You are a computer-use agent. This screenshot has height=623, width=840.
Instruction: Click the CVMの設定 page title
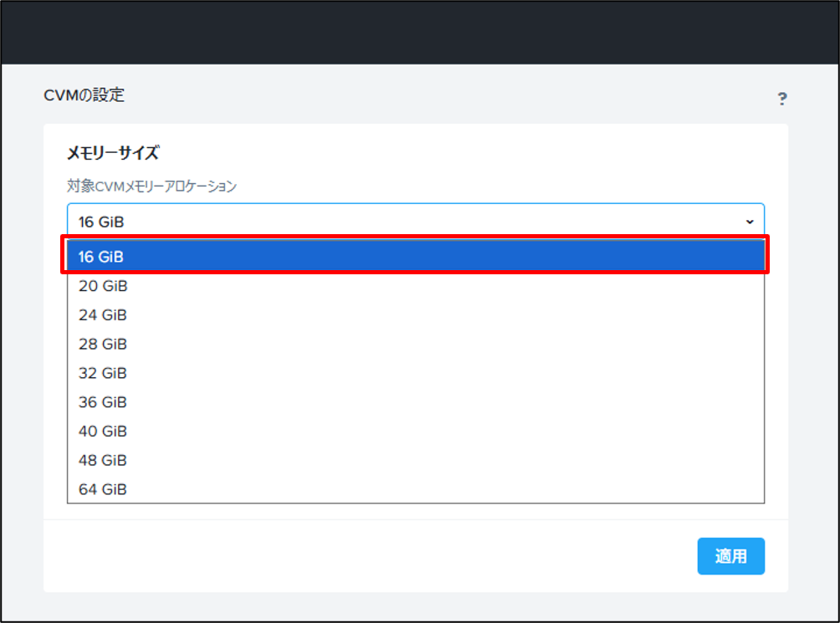(x=85, y=95)
